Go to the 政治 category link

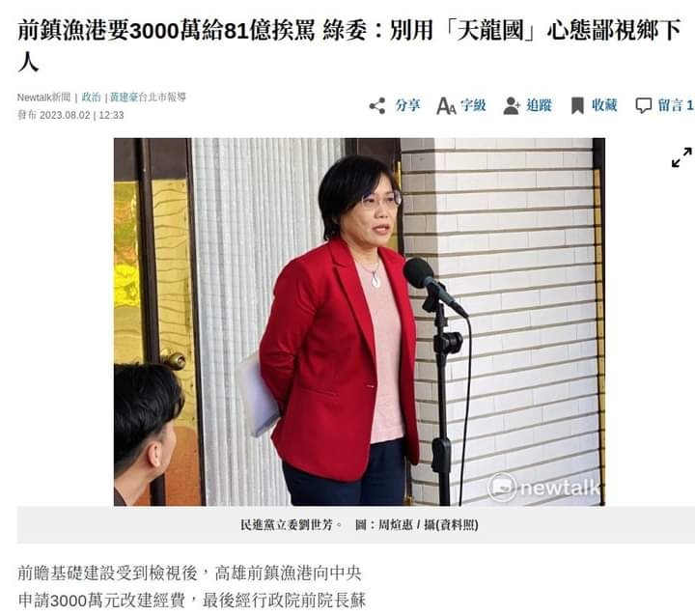[x=92, y=98]
